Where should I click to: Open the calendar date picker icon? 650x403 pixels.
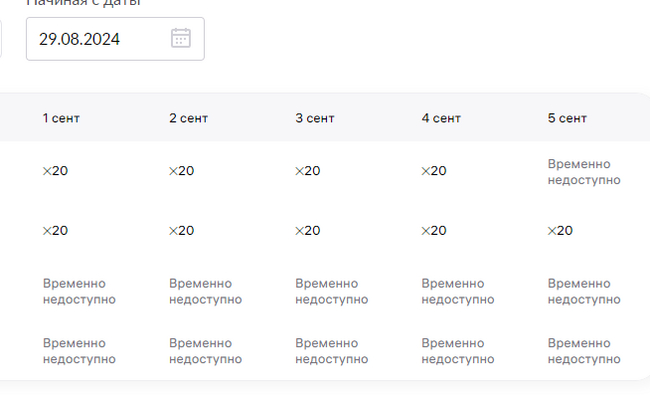point(181,39)
